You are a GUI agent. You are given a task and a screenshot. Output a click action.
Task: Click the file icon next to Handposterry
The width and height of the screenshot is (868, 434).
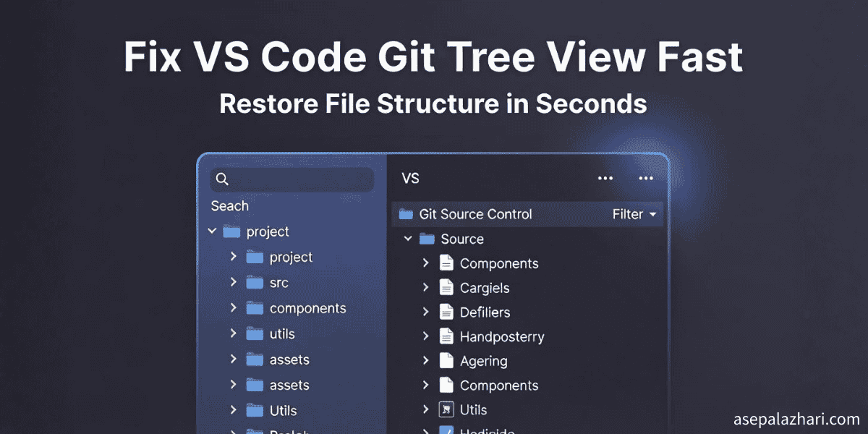446,336
